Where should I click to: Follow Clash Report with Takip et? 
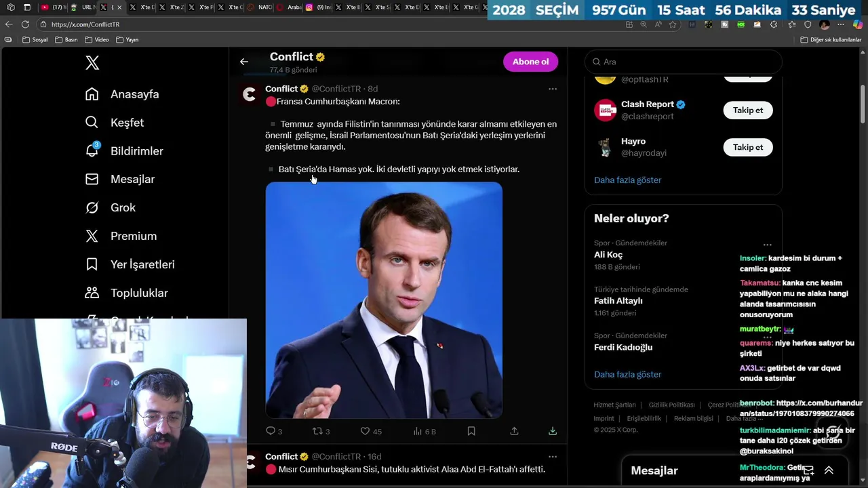[x=748, y=110]
